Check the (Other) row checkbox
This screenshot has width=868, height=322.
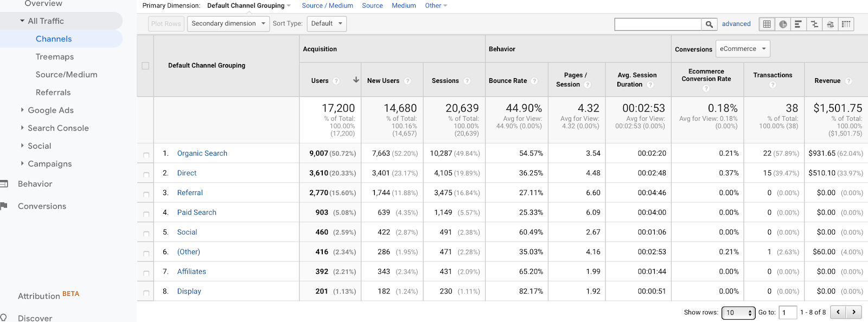tap(146, 253)
